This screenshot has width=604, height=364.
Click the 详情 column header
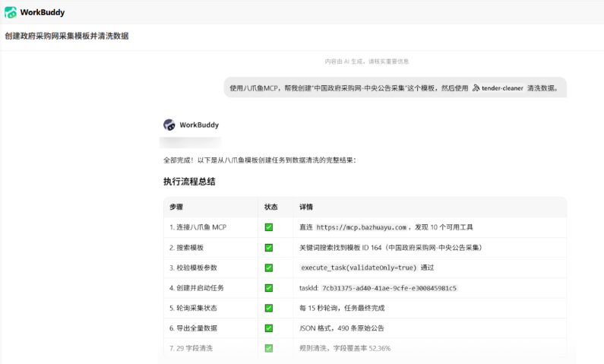click(306, 207)
